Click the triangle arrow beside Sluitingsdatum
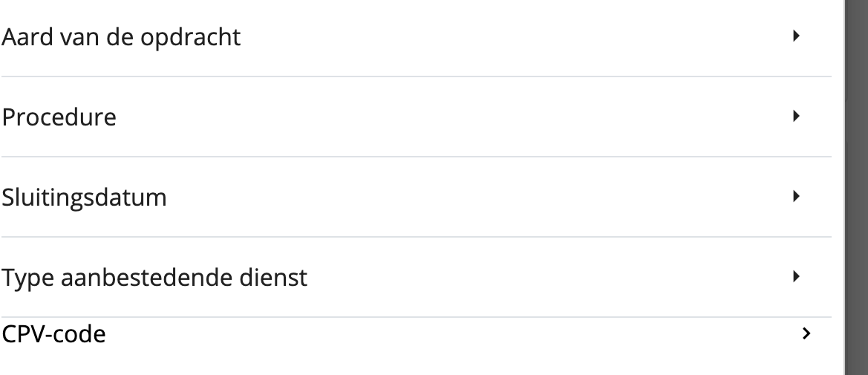This screenshot has width=868, height=375. pos(796,197)
